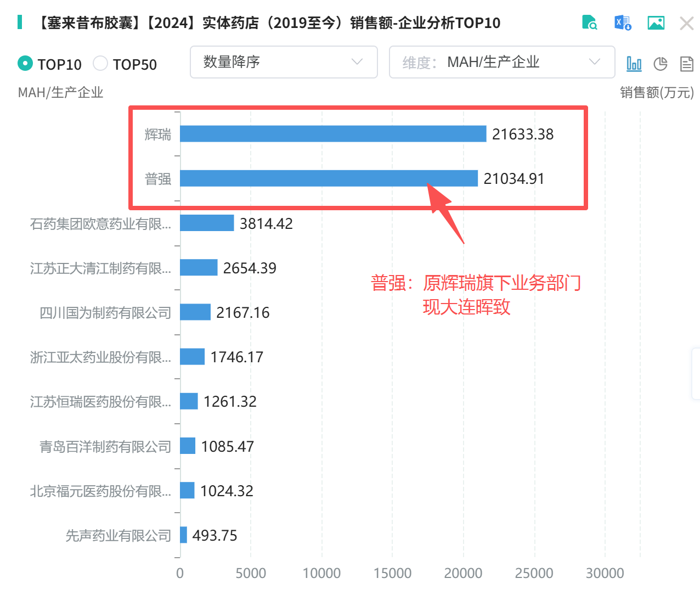Click the value 21633.38
Screen dimensions: 700x595
523,134
